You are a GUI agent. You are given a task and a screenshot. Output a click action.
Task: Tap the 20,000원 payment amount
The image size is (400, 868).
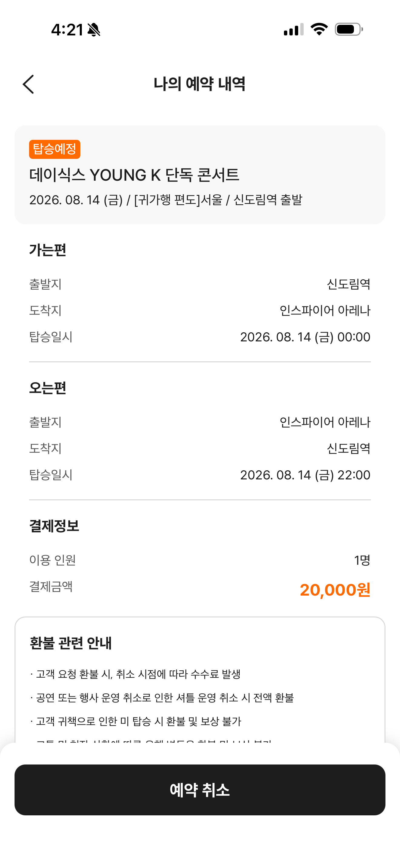(335, 590)
